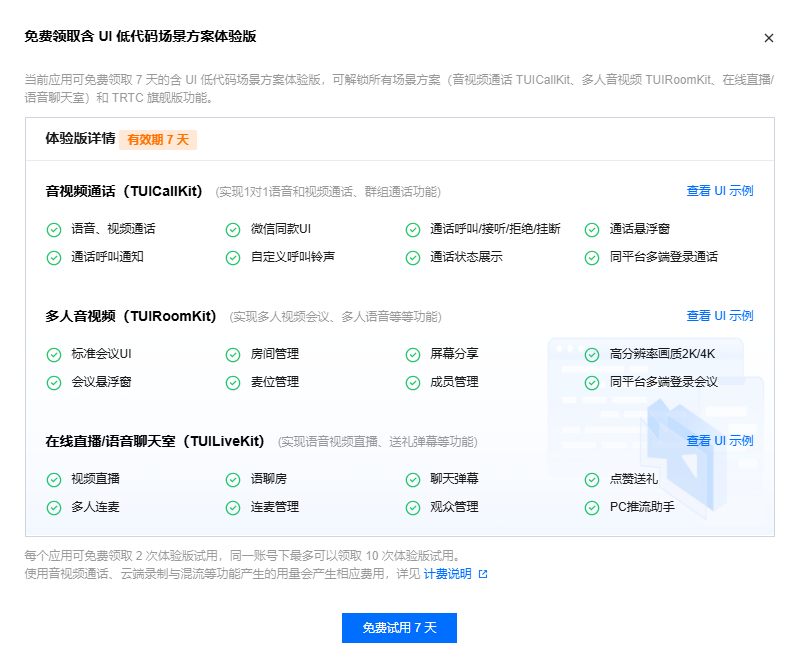This screenshot has height=668, width=800.
Task: Click check icon beside 自定义呼叫铃声
Action: pyautogui.click(x=233, y=258)
